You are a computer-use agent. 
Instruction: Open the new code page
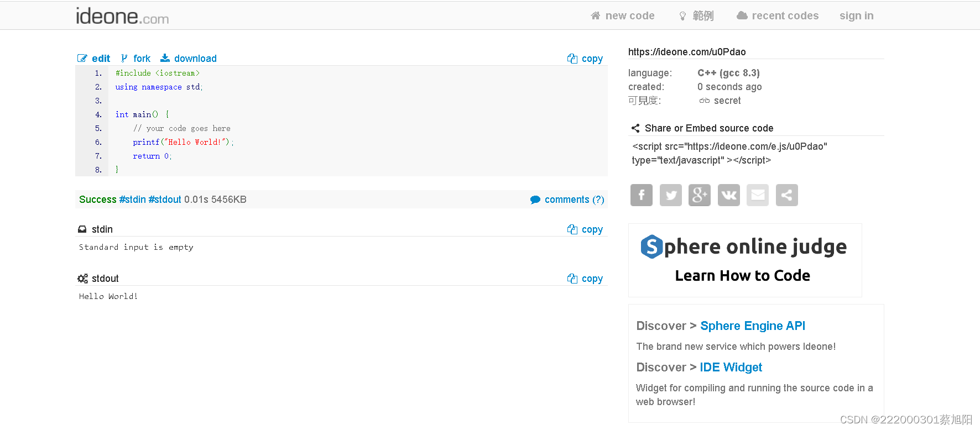tap(630, 15)
